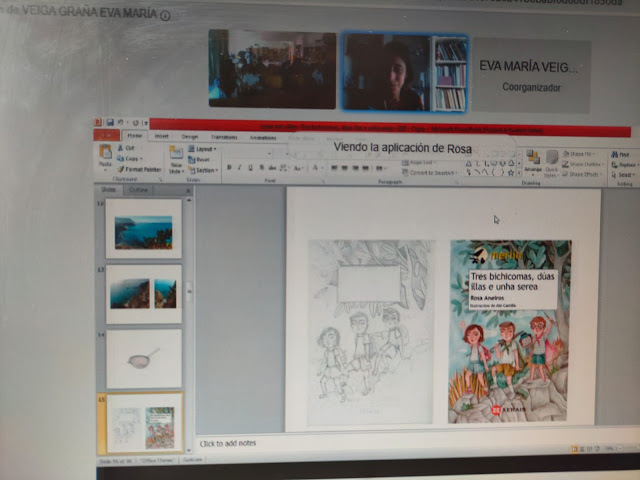Select the star shape in shapes gallery

coord(511,173)
